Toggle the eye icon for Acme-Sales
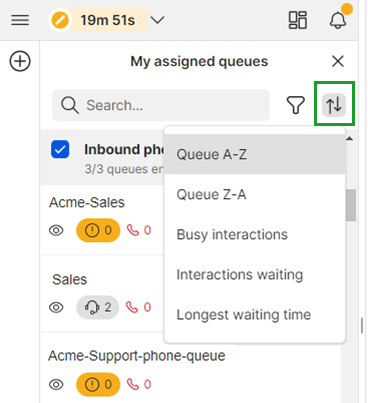Image resolution: width=368 pixels, height=403 pixels. [56, 230]
